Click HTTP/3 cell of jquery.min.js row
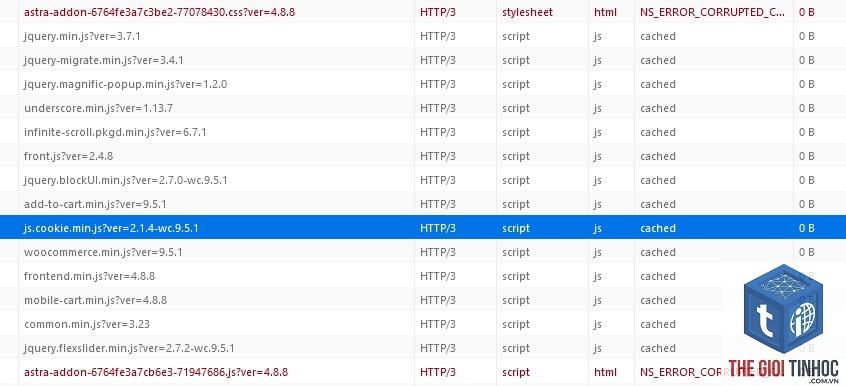Screen dimensions: 846x386 pos(438,36)
